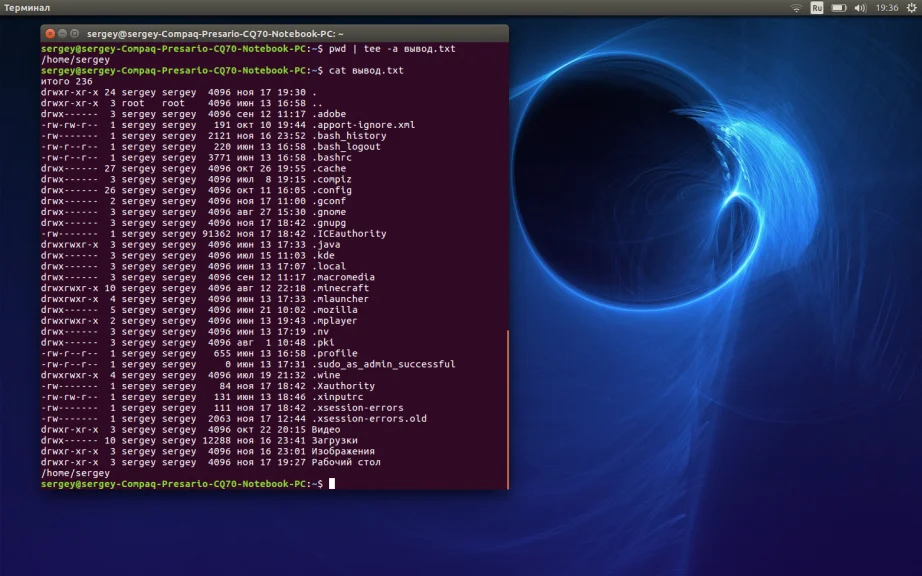Close the terminal window
Screen dimensions: 922x576
tap(50, 33)
